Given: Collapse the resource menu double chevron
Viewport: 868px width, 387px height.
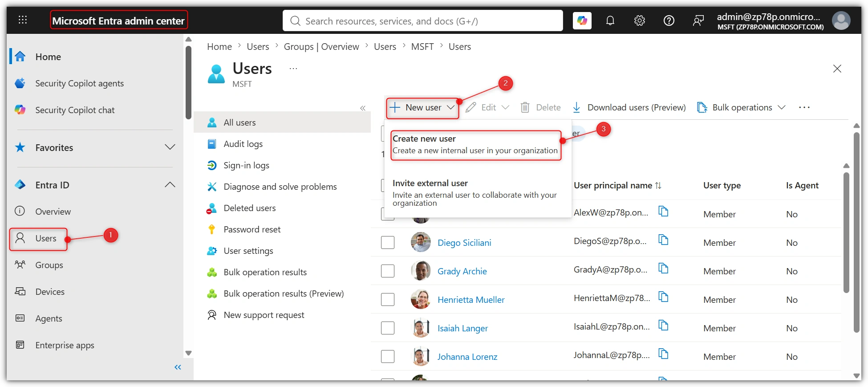Looking at the screenshot, I should [x=363, y=108].
